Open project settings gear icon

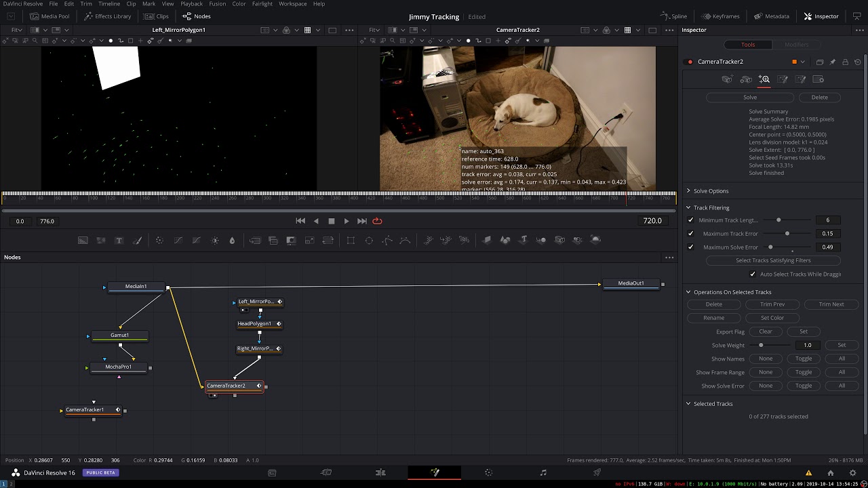[x=853, y=472]
